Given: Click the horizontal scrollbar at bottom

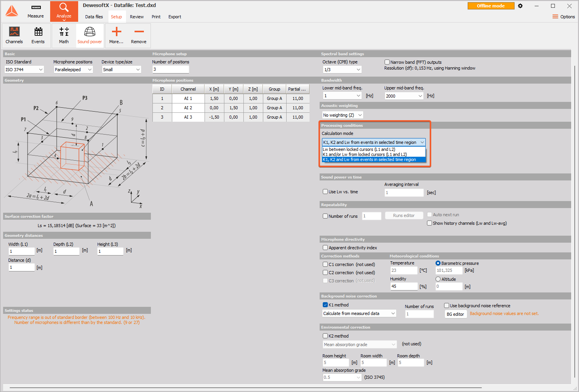Looking at the screenshot, I should point(245,388).
